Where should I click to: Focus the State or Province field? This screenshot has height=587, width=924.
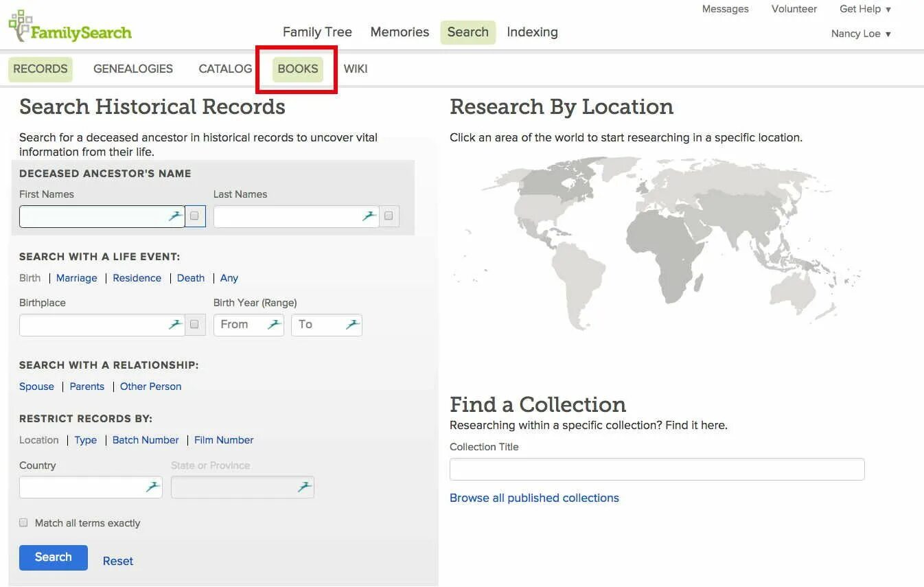coord(242,487)
